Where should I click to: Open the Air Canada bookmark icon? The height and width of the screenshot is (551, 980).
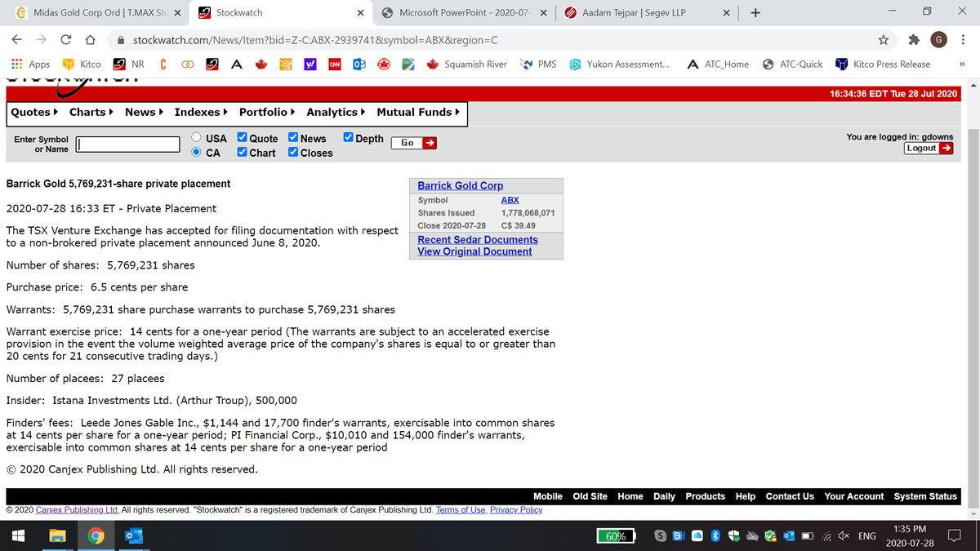click(382, 64)
